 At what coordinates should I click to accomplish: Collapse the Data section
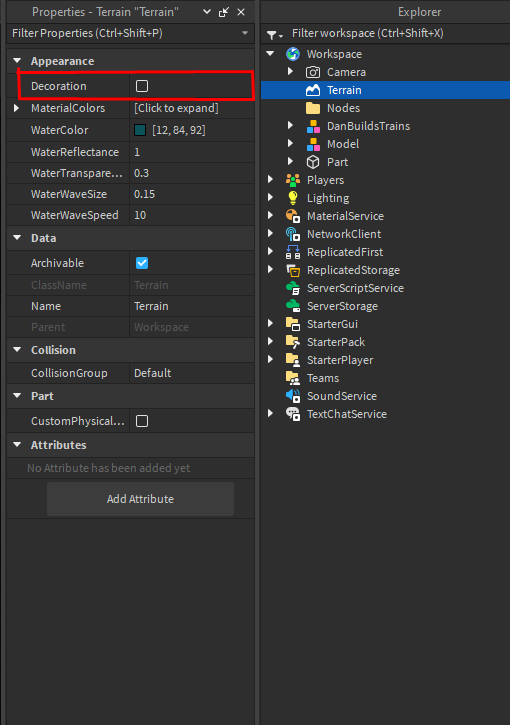point(17,238)
